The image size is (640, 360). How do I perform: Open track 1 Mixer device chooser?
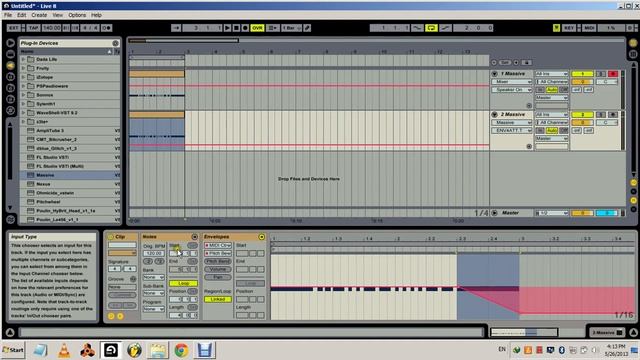pos(512,82)
